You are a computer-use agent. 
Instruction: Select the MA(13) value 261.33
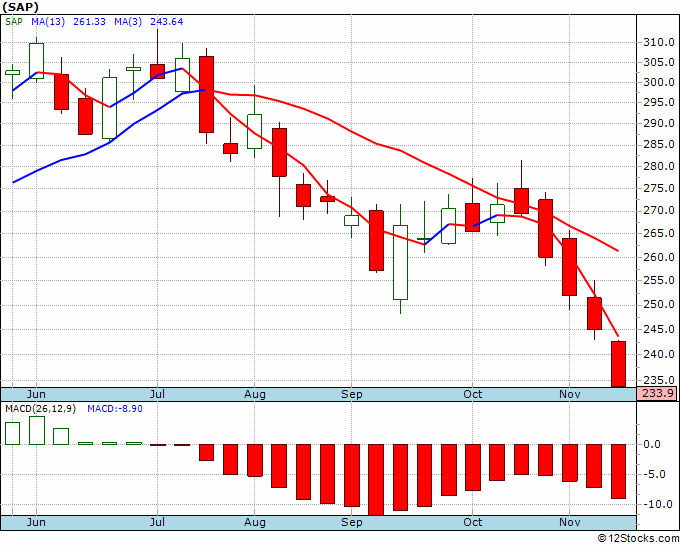(x=89, y=22)
